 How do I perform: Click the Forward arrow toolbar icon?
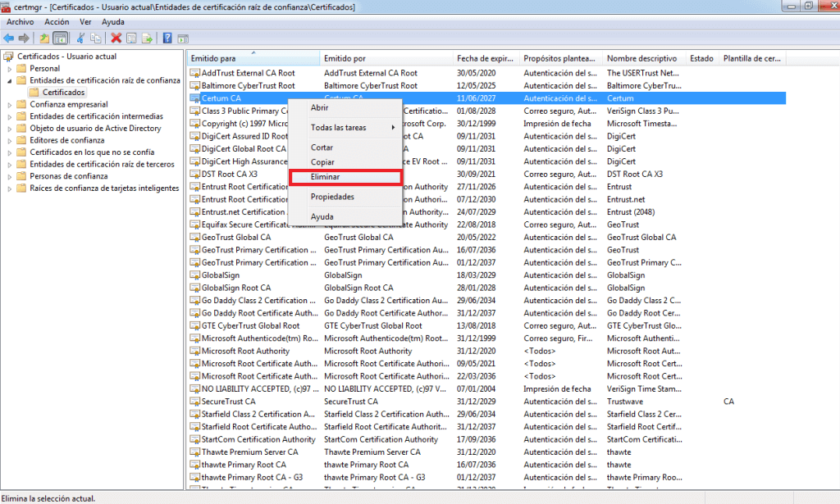(24, 38)
